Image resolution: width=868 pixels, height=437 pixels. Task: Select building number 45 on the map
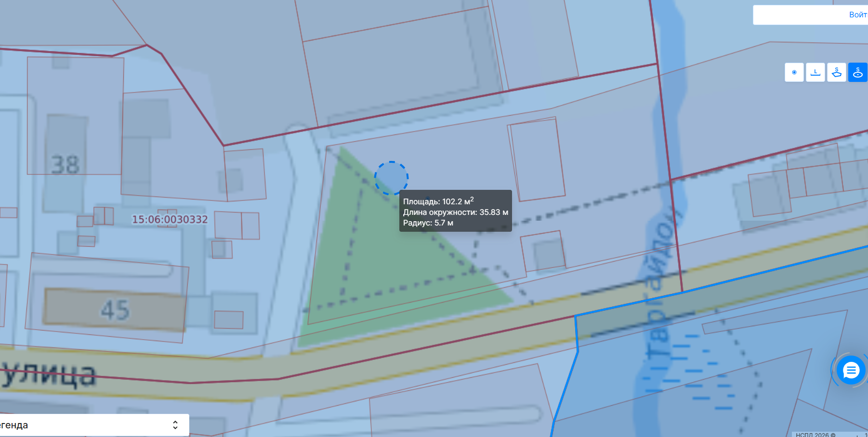tap(115, 310)
